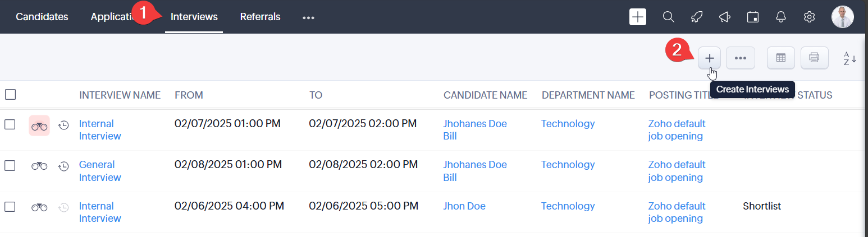Open the rocket icon in top bar
This screenshot has width=868, height=237.
(696, 17)
